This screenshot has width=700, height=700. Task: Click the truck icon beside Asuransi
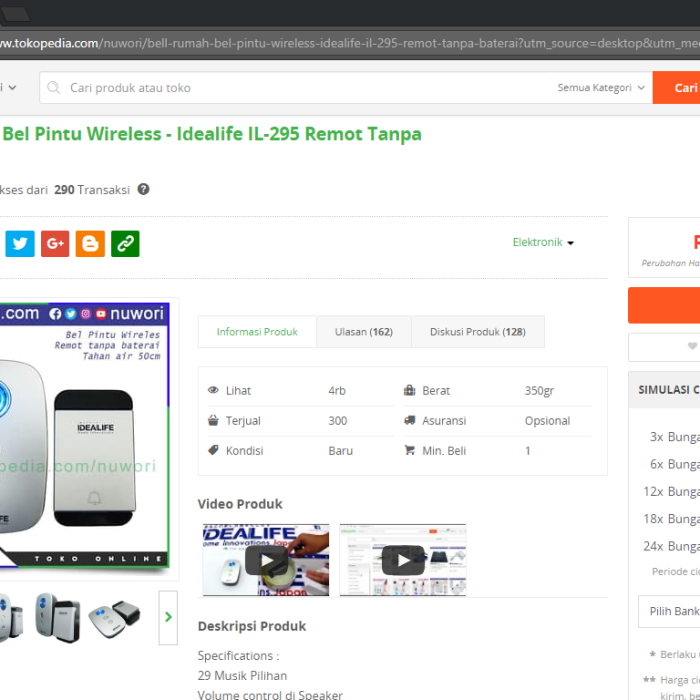point(409,420)
